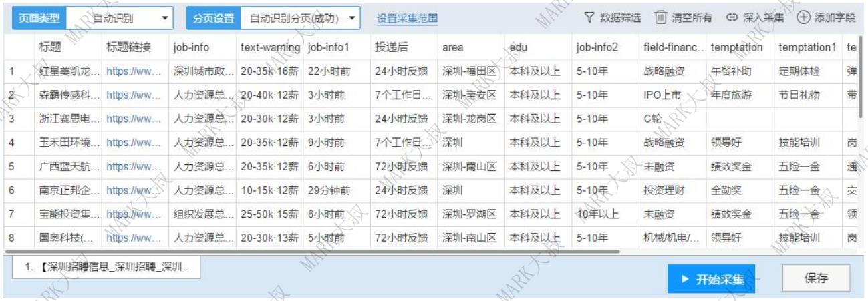Select the 72小时反馈 cell in 宝能投资集 row

(x=404, y=214)
